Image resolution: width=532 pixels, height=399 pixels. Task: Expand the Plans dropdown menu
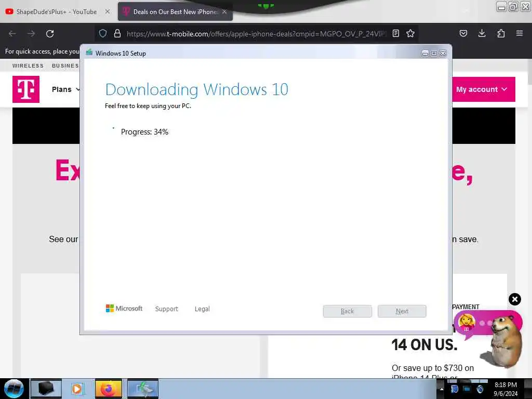66,89
